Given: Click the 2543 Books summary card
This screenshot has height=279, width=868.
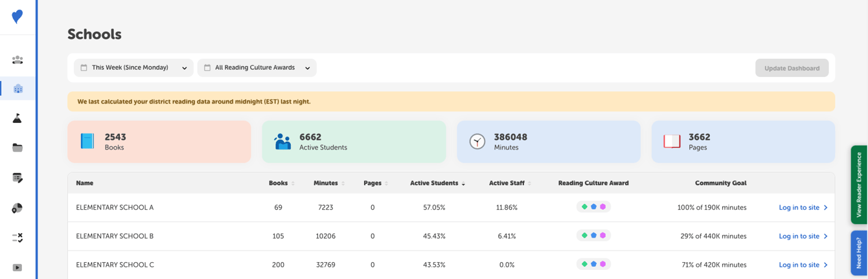Looking at the screenshot, I should tap(159, 141).
